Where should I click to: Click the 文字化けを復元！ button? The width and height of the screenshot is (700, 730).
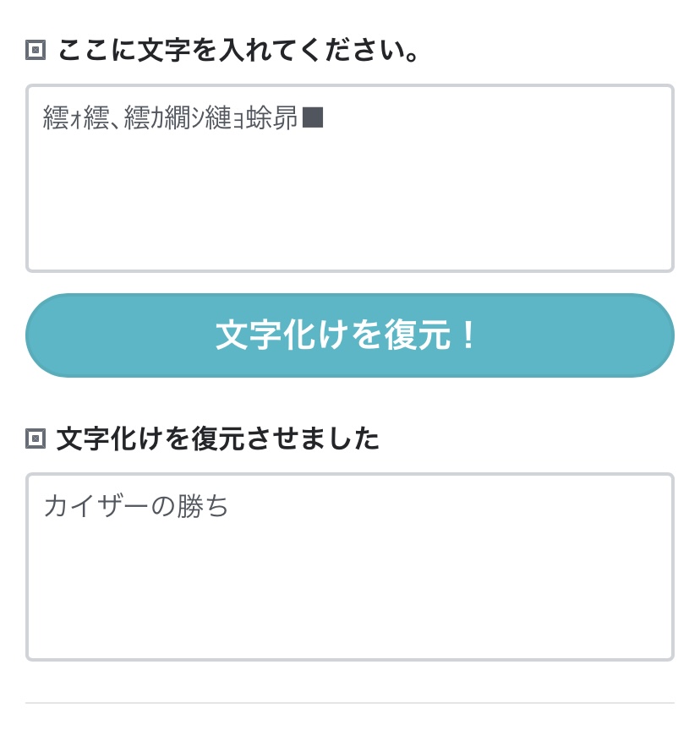(350, 335)
